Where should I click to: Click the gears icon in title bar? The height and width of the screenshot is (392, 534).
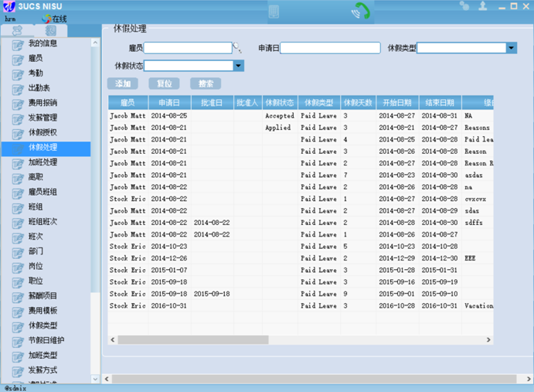(x=464, y=5)
